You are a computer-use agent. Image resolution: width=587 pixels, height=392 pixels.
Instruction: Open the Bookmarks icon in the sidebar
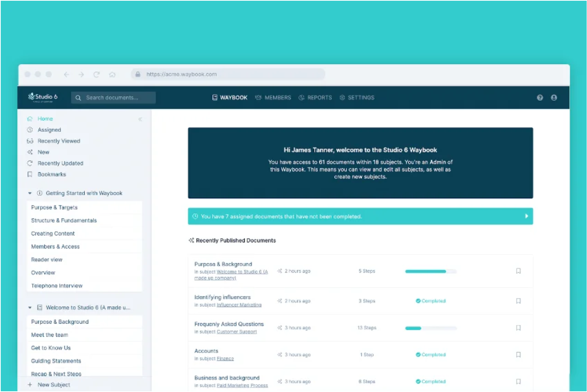point(30,174)
